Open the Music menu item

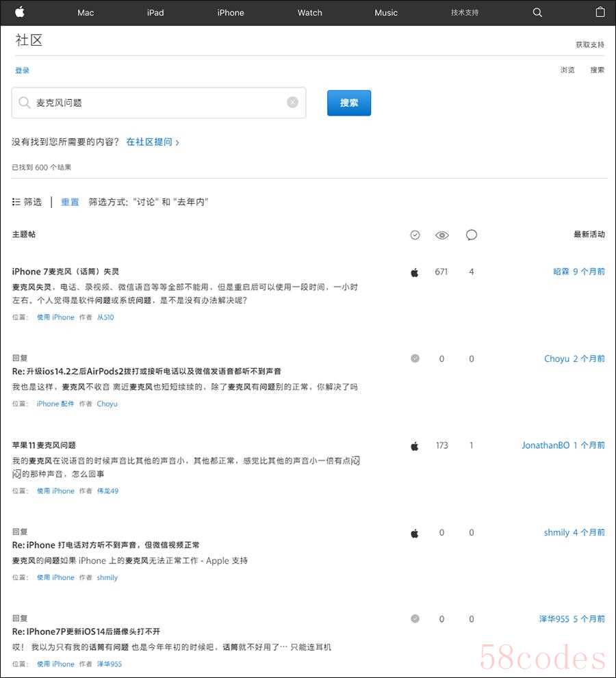tap(386, 12)
